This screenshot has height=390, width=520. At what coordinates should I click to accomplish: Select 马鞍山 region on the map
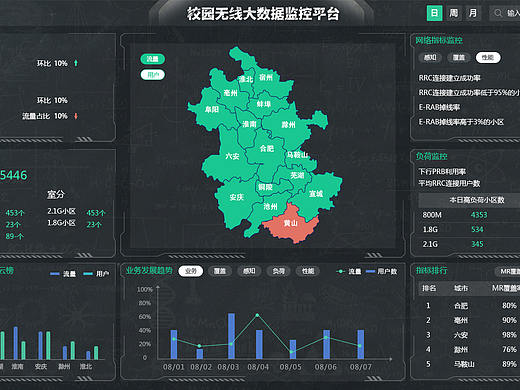click(x=297, y=155)
